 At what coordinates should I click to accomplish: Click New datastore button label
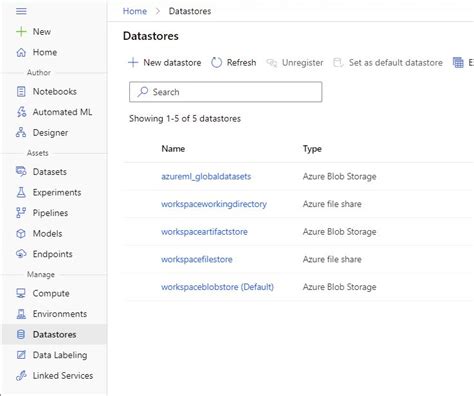[172, 62]
